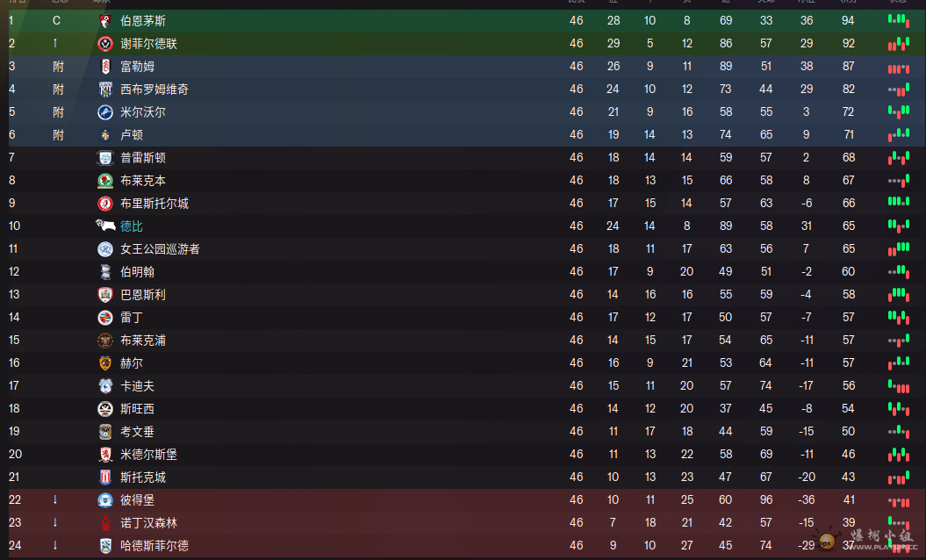Screen dimensions: 926x560
Task: Click the Derby ram logo icon
Action: coord(105,226)
